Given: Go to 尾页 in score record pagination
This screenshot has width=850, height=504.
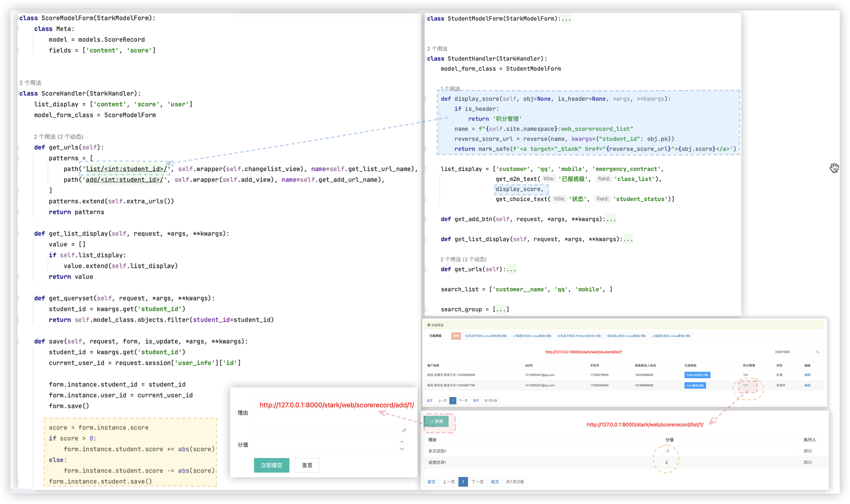Looking at the screenshot, I should point(495,482).
